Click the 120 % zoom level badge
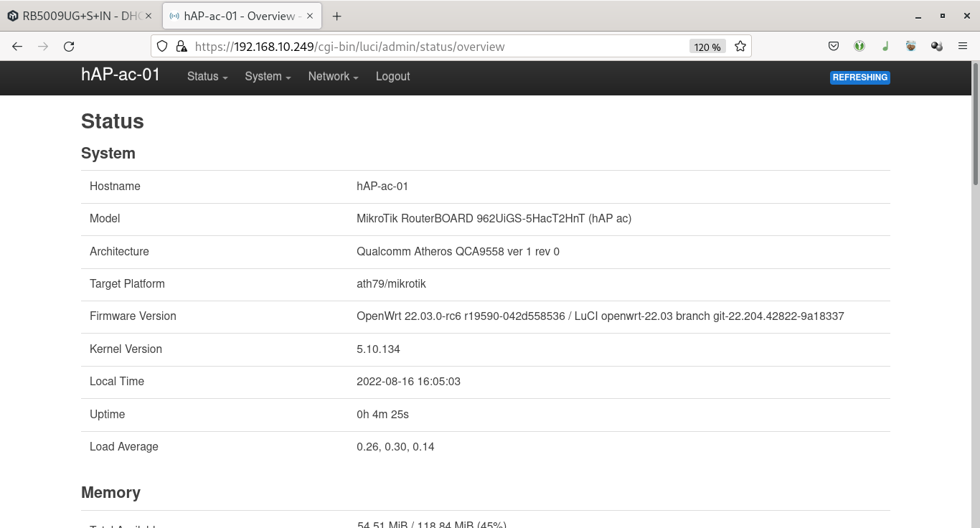Screen dimensions: 980x528 (x=707, y=47)
